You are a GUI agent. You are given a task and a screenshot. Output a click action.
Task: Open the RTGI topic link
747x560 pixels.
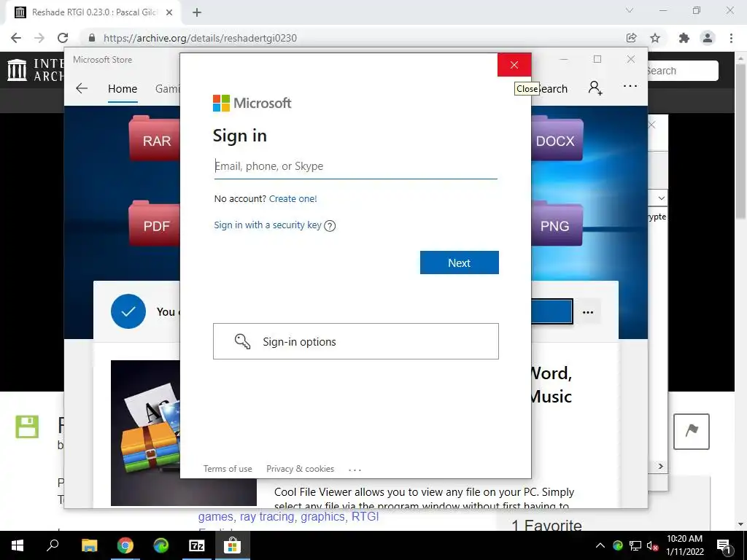[x=365, y=517]
